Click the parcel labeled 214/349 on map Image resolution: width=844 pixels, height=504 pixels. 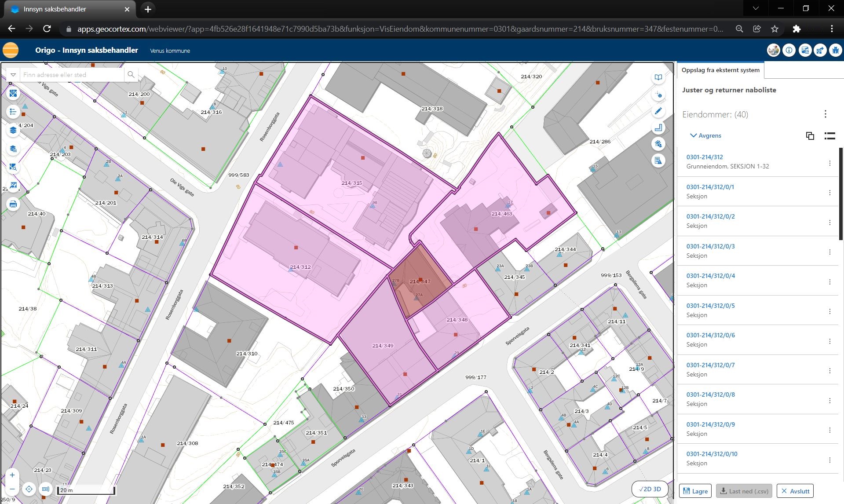382,346
